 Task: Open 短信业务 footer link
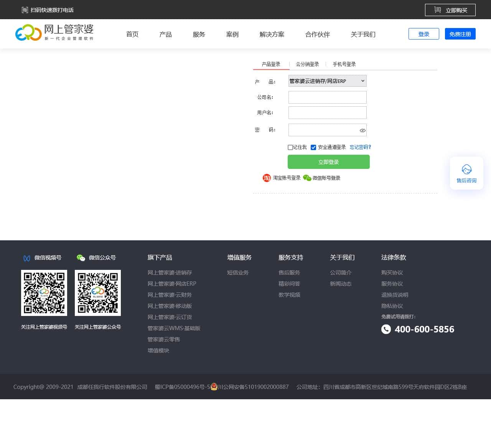click(x=238, y=273)
